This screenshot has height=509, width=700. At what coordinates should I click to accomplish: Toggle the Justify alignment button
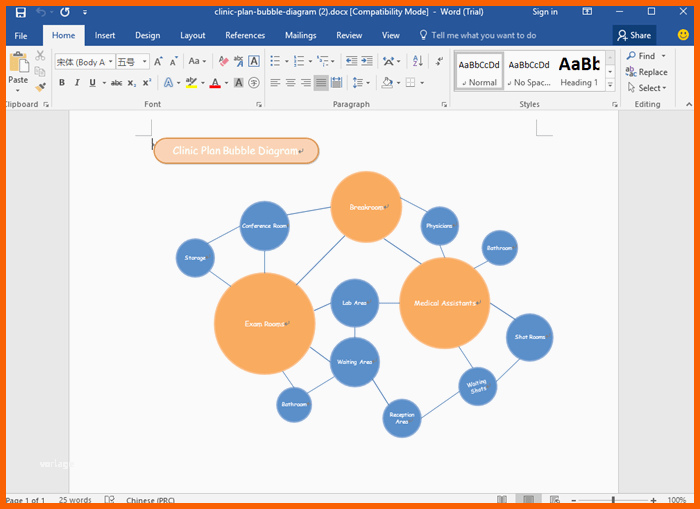pyautogui.click(x=321, y=83)
